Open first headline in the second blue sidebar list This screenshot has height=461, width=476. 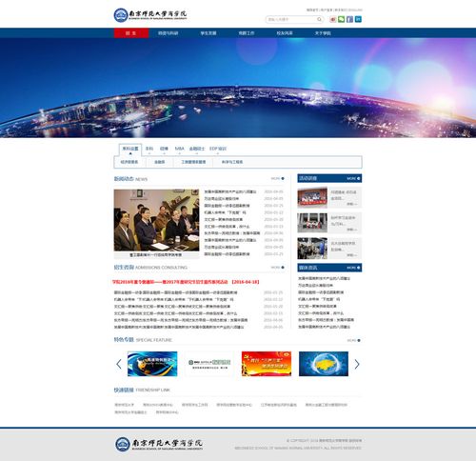324,278
